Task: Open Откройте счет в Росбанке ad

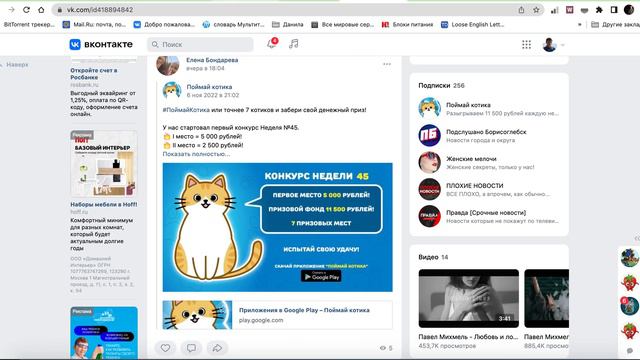Action: coord(93,73)
